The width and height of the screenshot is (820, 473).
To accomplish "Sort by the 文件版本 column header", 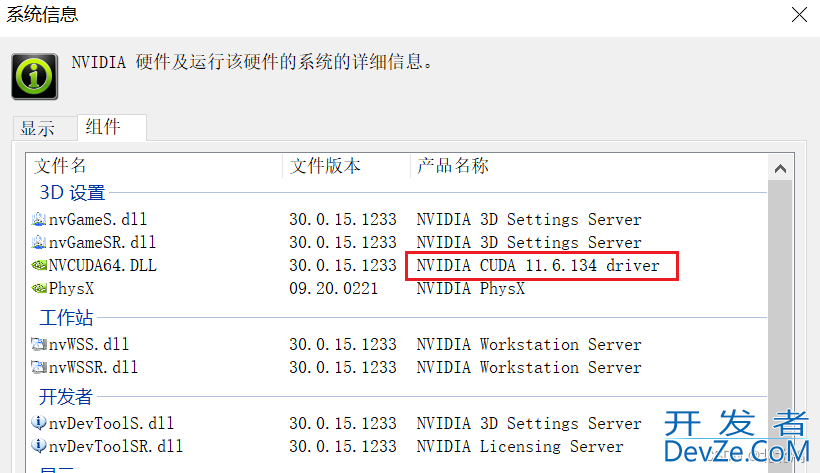I will 325,166.
